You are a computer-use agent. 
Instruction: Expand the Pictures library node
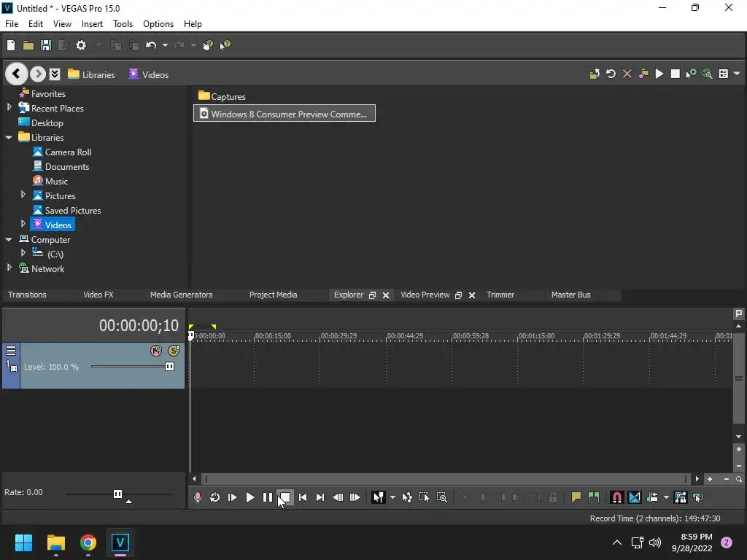tap(23, 195)
